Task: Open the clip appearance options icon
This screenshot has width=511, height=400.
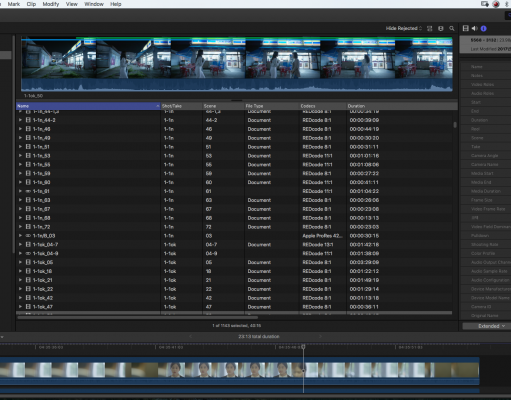Action: [x=430, y=29]
